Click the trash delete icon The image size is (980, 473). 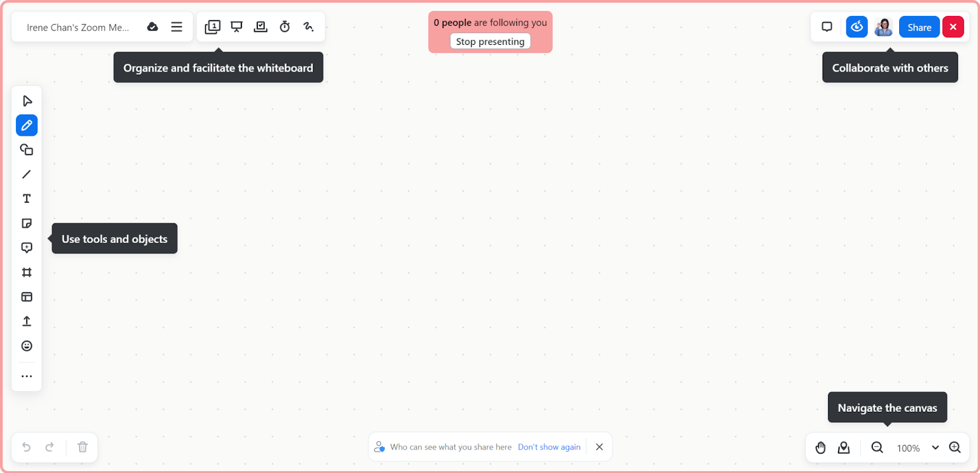83,447
